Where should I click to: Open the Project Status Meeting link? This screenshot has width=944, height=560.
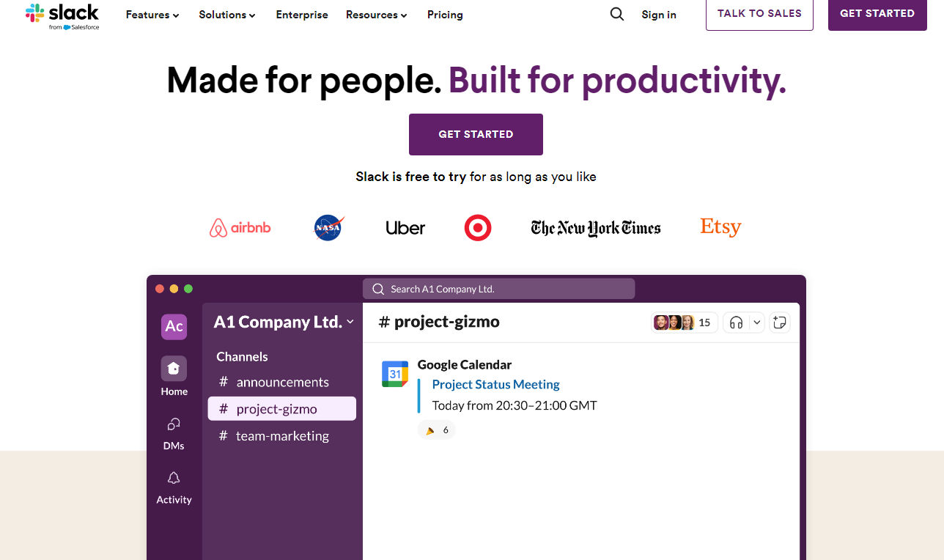tap(495, 384)
